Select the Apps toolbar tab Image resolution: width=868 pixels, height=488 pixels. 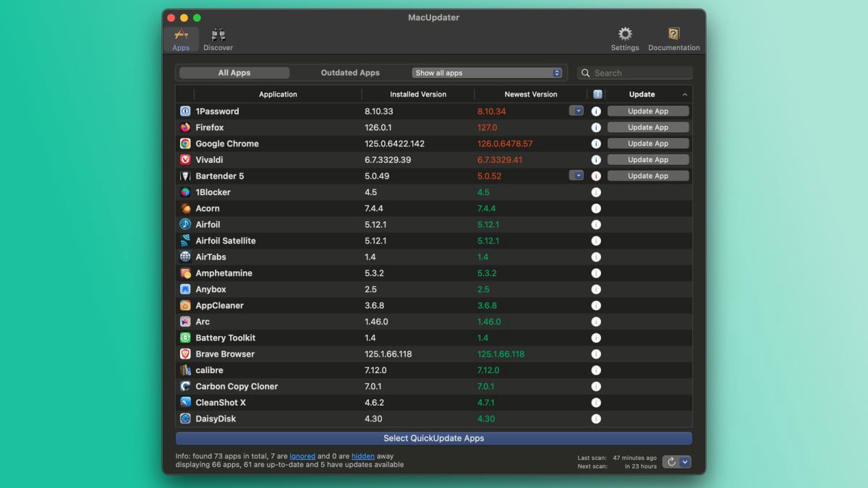pyautogui.click(x=181, y=39)
